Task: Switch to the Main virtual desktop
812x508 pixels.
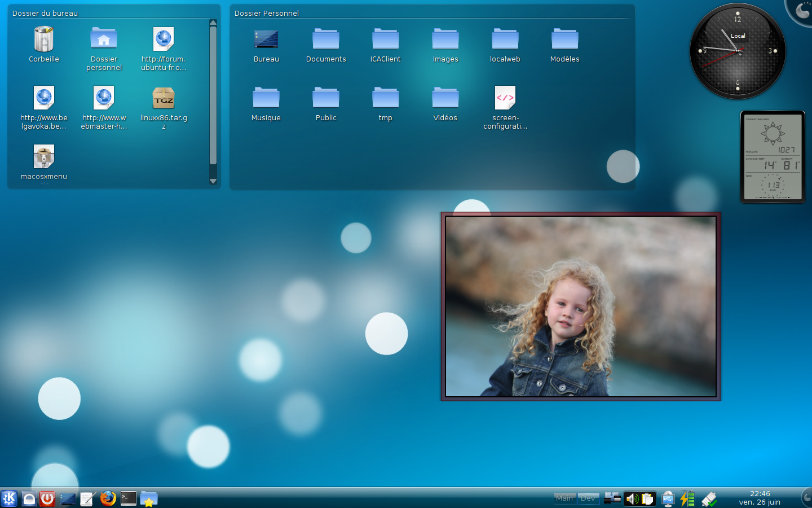Action: pos(564,498)
